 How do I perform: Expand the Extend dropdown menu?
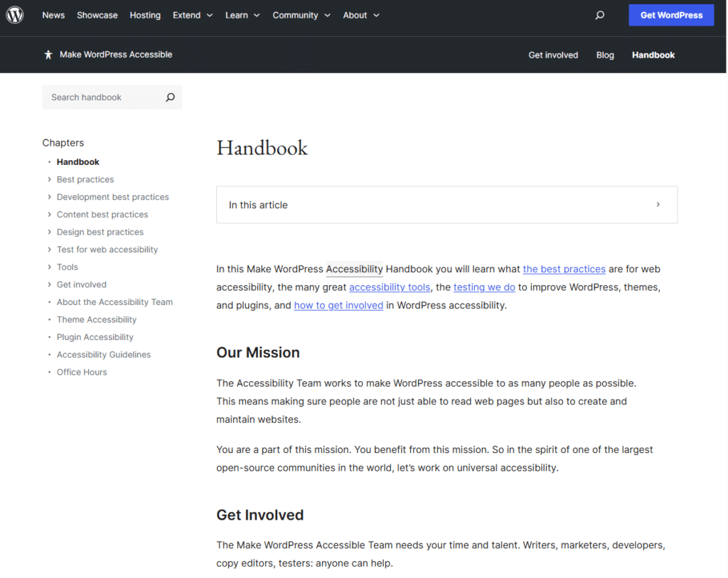click(193, 16)
